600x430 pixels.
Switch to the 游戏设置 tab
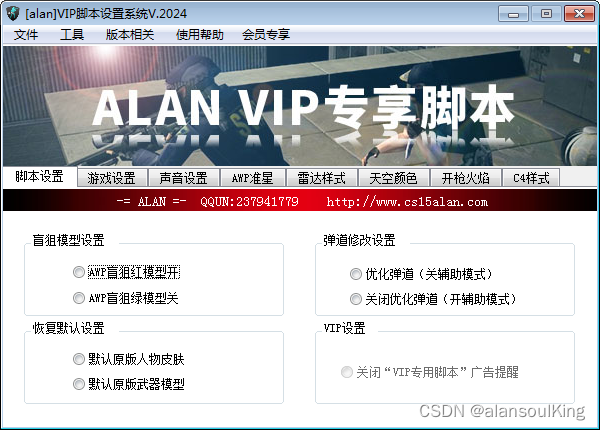112,178
